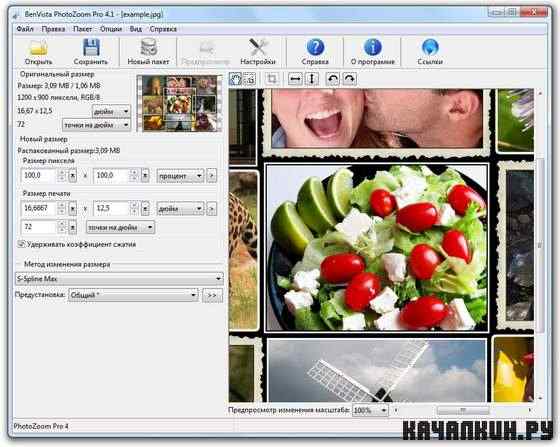Image resolution: width=560 pixels, height=447 pixels.
Task: Click the width 100,0 field
Action: [x=39, y=175]
